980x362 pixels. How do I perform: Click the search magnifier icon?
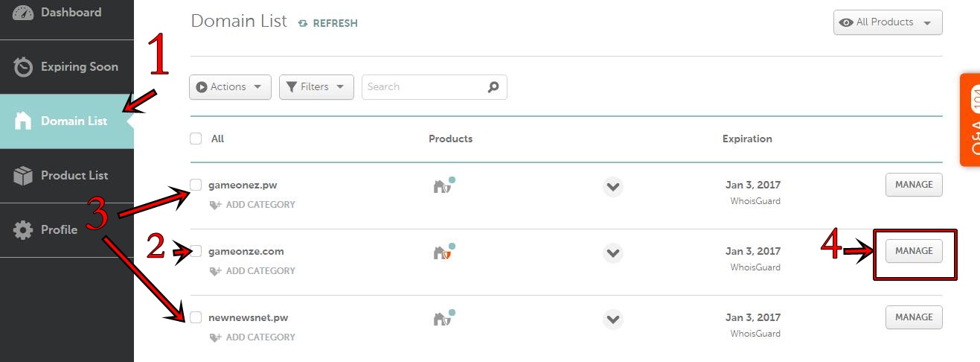point(493,87)
